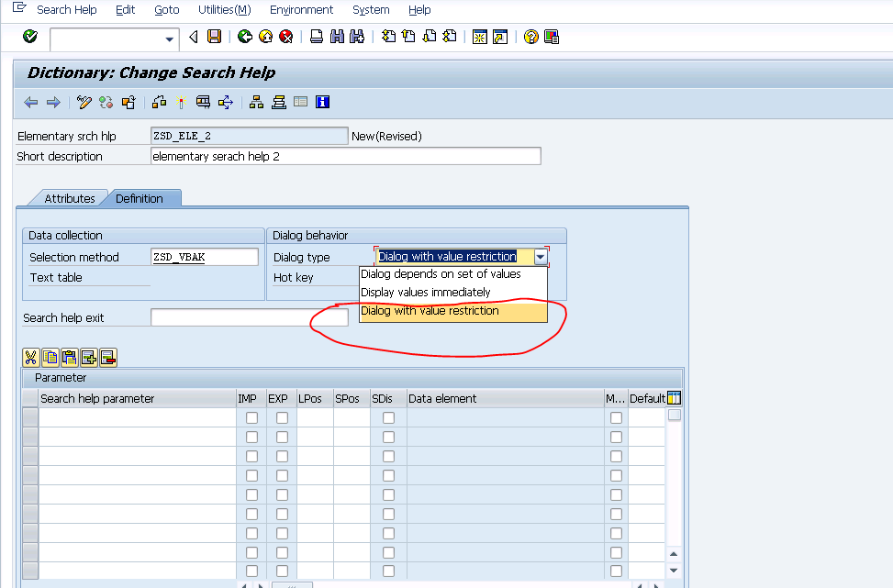Run a consistency check with the stopwatch icon

coord(105,102)
